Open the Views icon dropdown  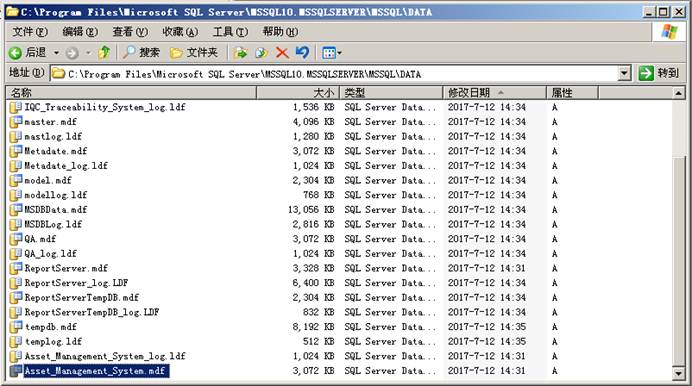click(331, 53)
